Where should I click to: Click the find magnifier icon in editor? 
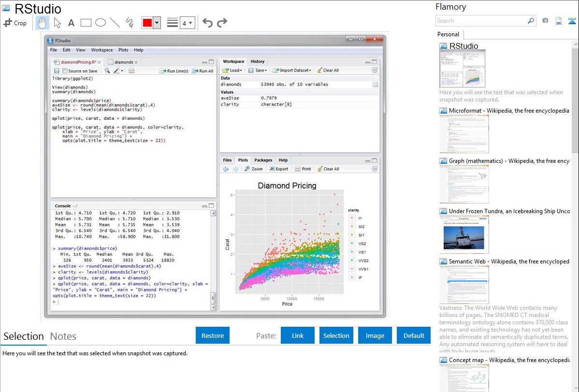(x=107, y=71)
